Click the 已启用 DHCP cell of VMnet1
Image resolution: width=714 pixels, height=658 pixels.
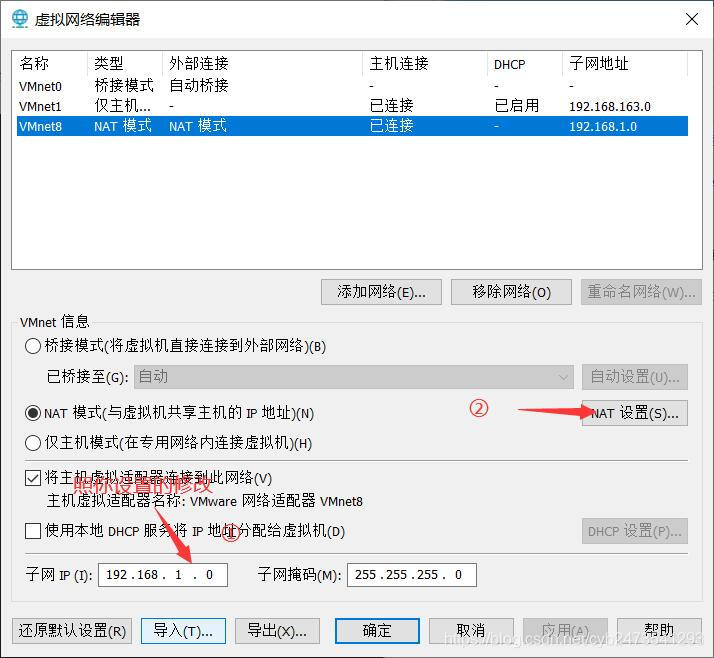[517, 106]
